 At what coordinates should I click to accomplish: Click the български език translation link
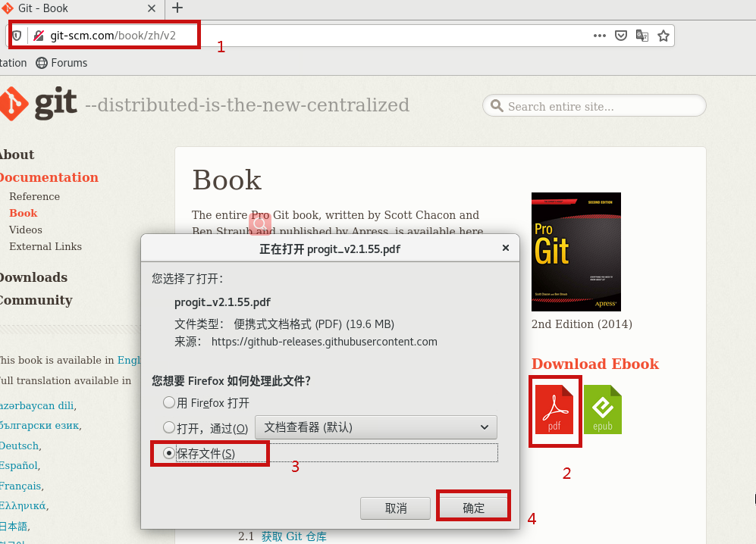[39, 426]
